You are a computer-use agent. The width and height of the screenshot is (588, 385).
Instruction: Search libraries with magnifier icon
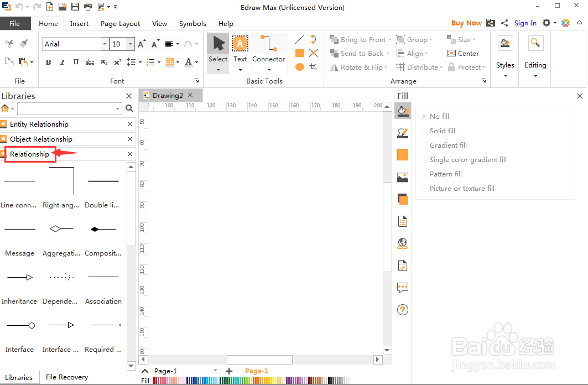point(129,109)
